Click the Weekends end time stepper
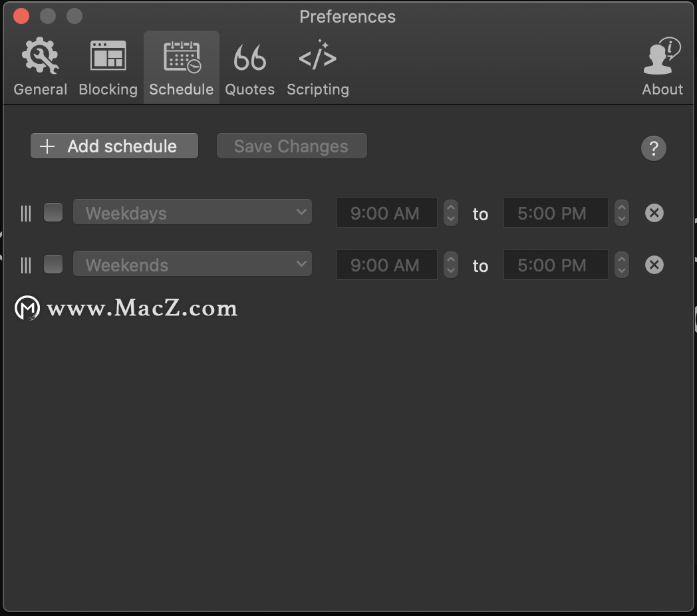Viewport: 697px width, 616px height. [x=621, y=265]
